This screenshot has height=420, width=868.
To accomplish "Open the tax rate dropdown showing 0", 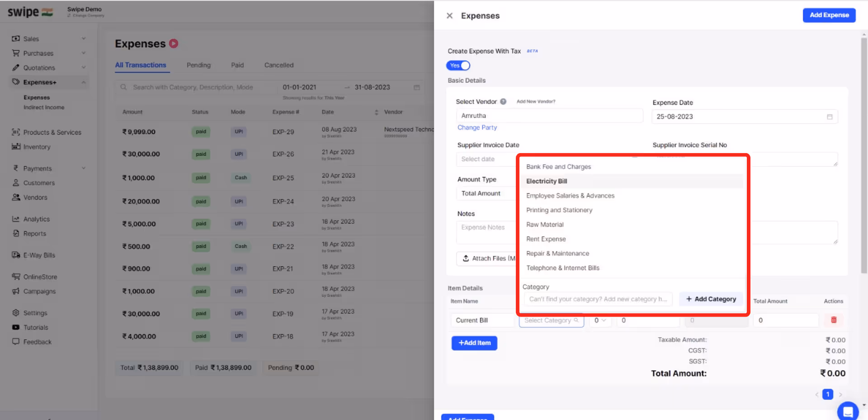I will click(x=600, y=320).
